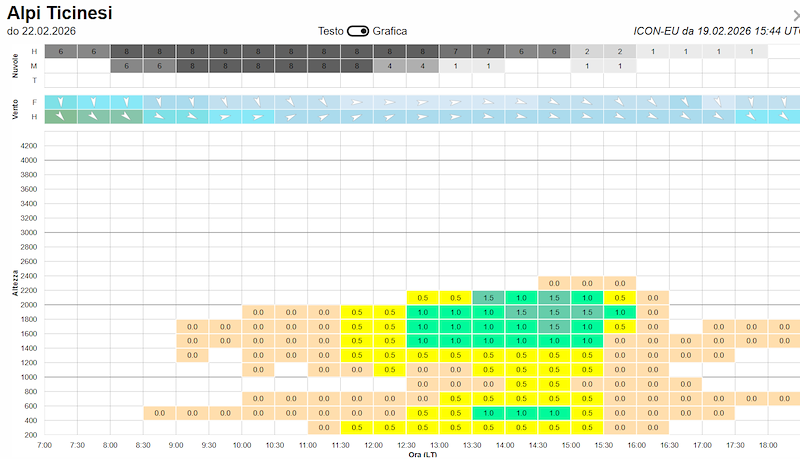Click the H-row wind arrow in the 8:00 column
Image resolution: width=800 pixels, height=459 pixels.
(x=127, y=117)
